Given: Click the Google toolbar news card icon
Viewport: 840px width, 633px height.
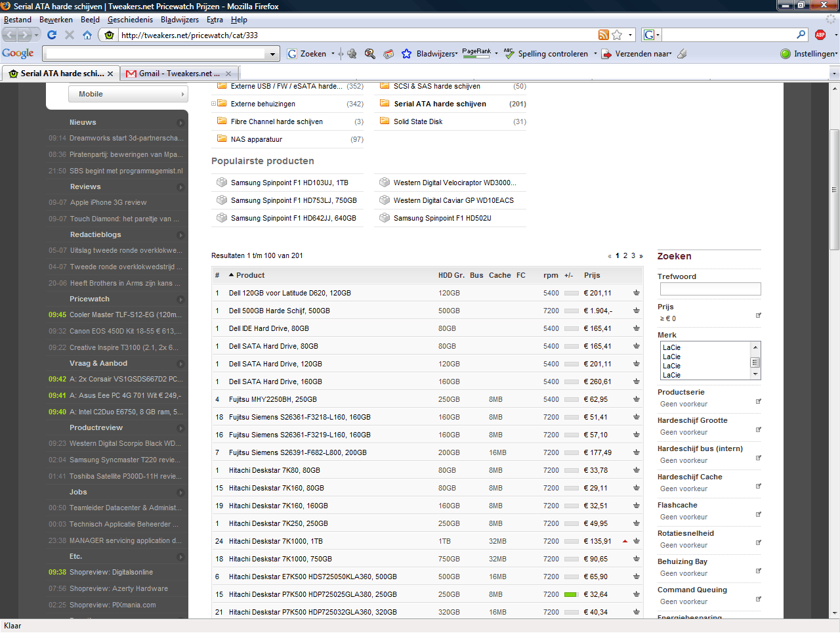Looking at the screenshot, I should click(x=388, y=54).
